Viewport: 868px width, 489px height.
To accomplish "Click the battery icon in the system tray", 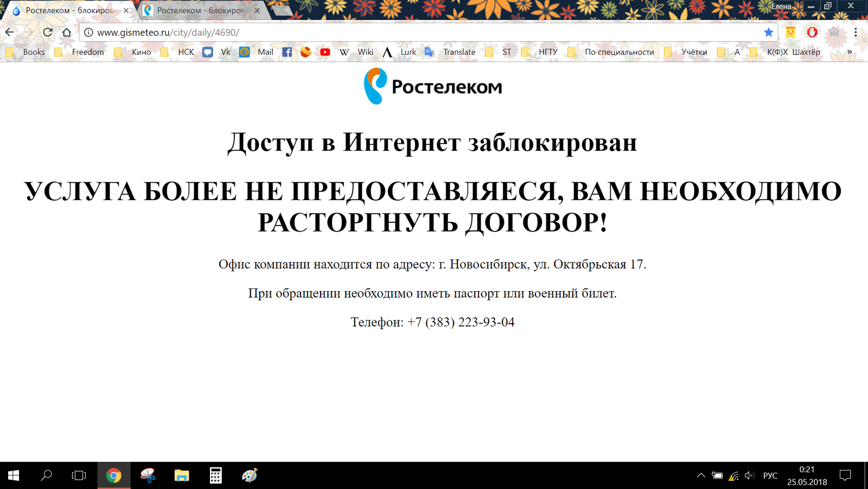I will coord(717,475).
